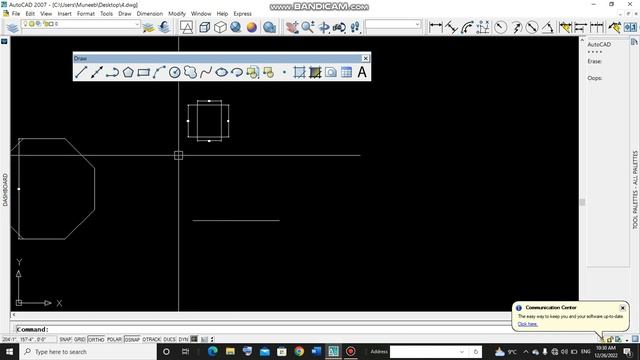This screenshot has width=640, height=360.
Task: Select the Point tool
Action: click(284, 72)
